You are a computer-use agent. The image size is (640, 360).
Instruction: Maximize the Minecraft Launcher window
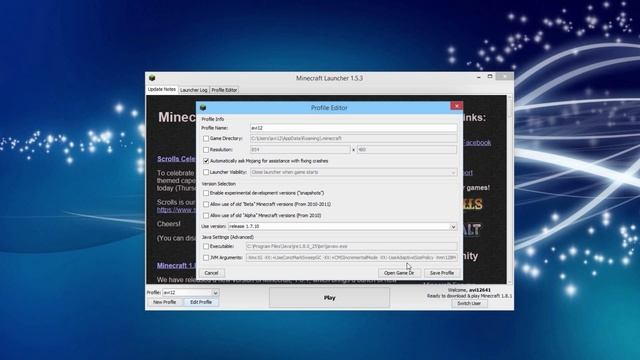point(490,77)
